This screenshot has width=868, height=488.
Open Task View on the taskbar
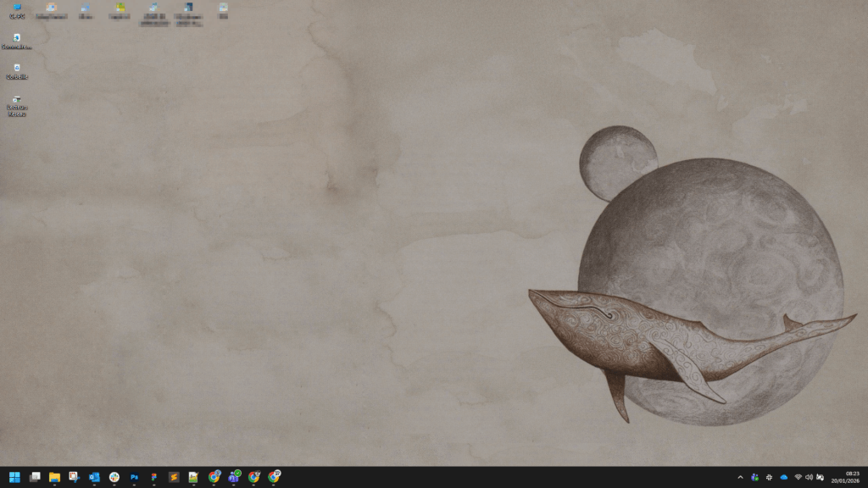coord(34,479)
